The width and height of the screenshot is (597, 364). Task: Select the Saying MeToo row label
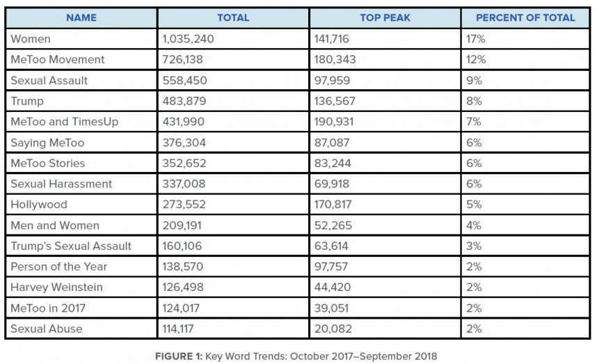(47, 143)
